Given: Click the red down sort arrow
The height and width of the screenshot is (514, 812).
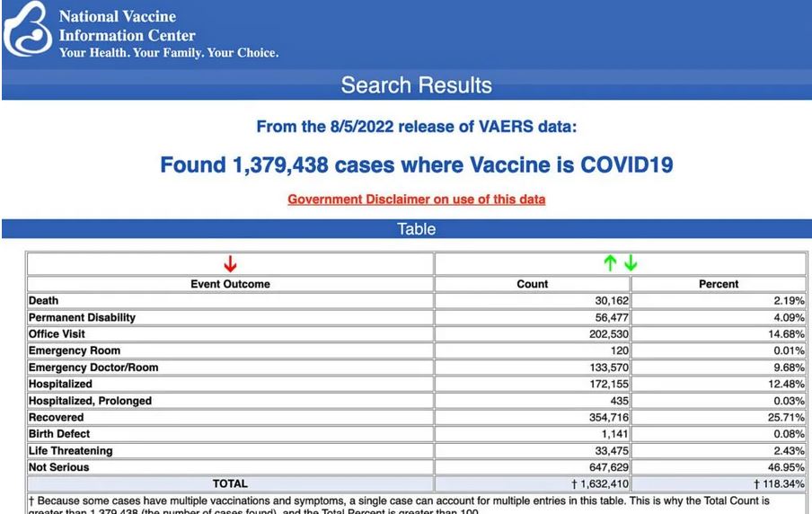Looking at the screenshot, I should click(x=230, y=264).
